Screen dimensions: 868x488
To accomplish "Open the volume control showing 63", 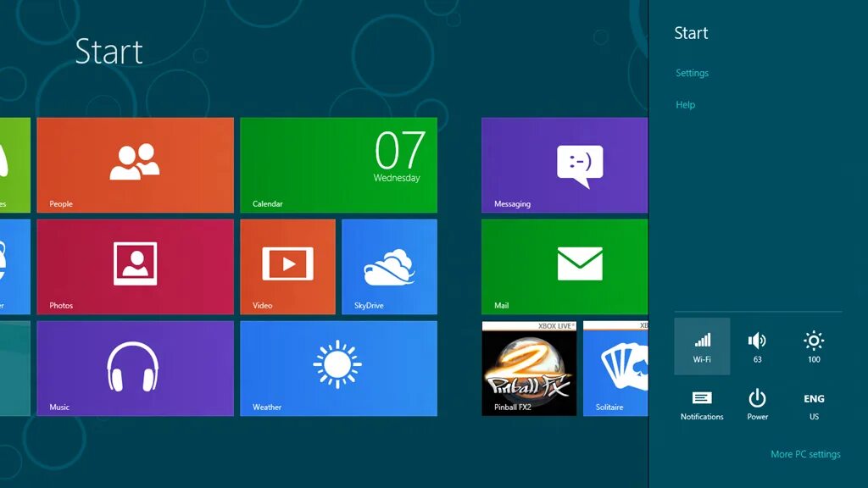I will [757, 347].
